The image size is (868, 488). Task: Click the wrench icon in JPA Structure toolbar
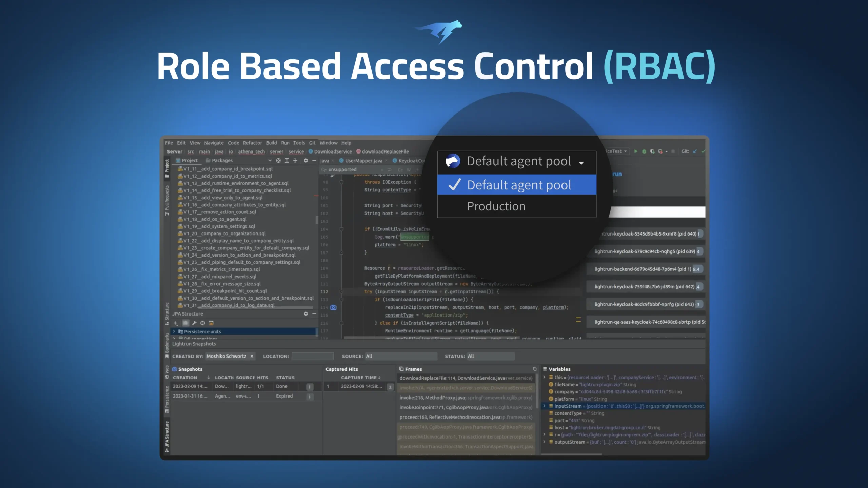pyautogui.click(x=194, y=323)
